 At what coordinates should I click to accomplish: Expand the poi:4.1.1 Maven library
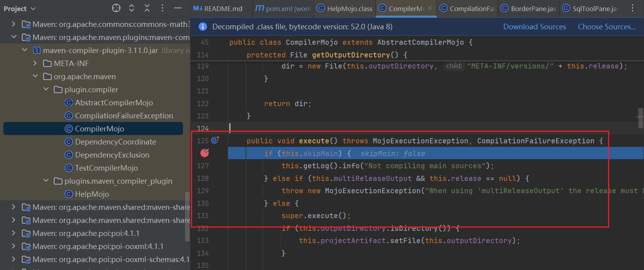click(x=13, y=233)
